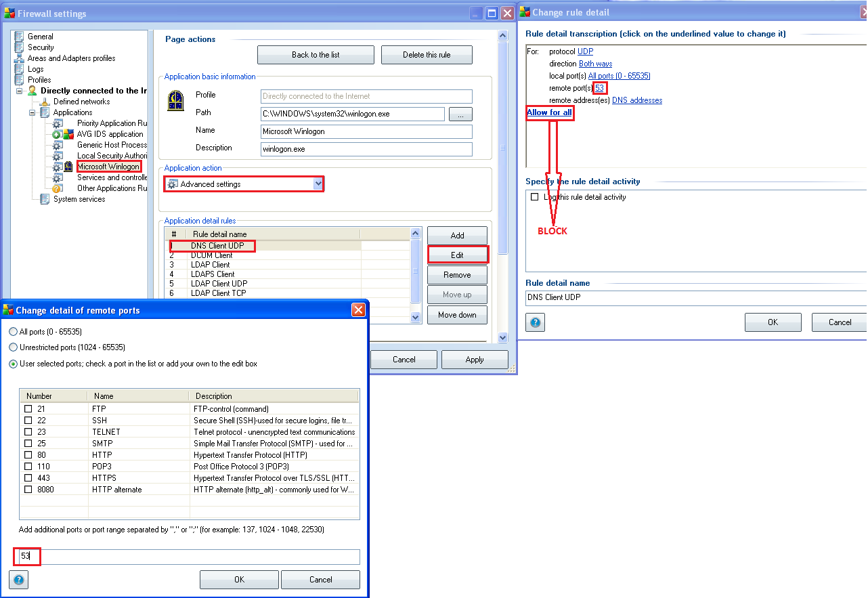Click the DNS addresses link

637,100
